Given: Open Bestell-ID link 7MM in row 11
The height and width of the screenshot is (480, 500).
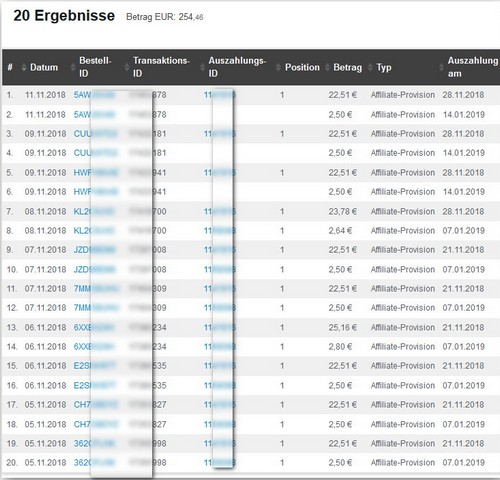Looking at the screenshot, I should (x=96, y=289).
